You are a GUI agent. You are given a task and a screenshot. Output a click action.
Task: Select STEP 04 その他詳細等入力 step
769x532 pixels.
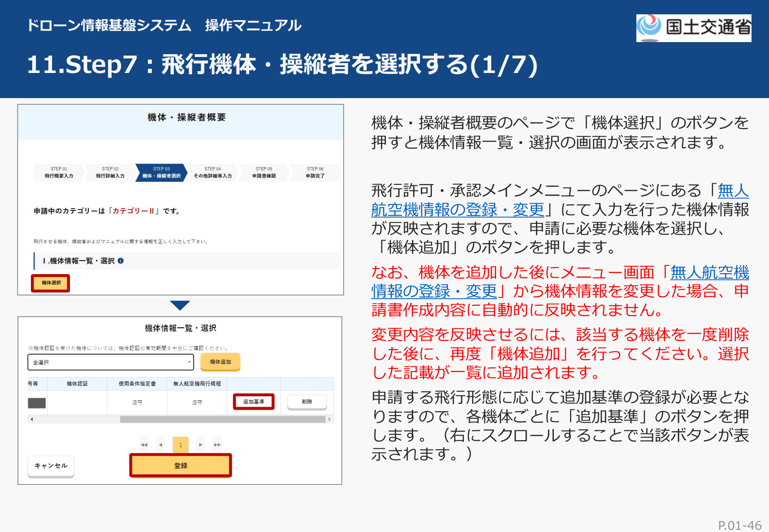tap(213, 172)
